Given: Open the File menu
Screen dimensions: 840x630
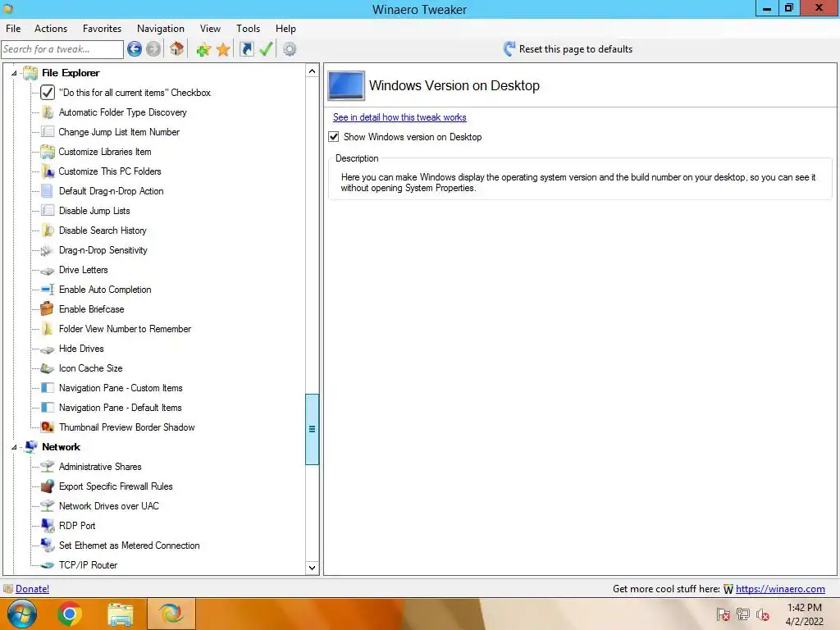Looking at the screenshot, I should 13,29.
